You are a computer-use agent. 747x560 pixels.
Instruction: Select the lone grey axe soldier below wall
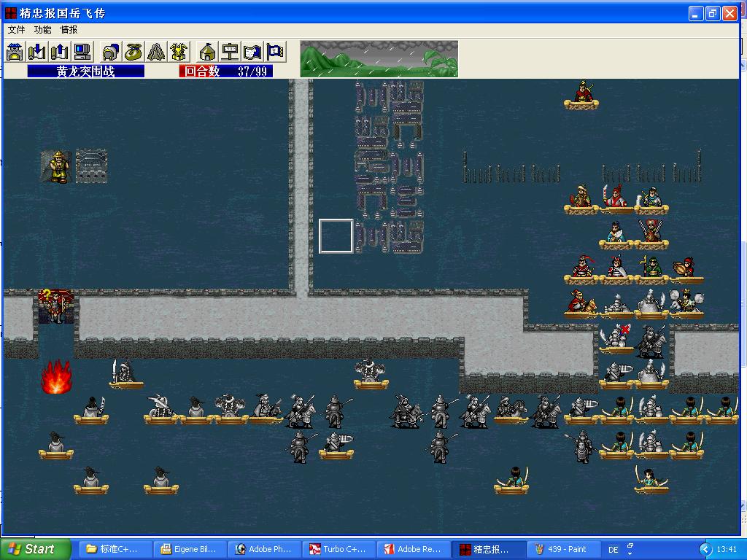click(371, 374)
